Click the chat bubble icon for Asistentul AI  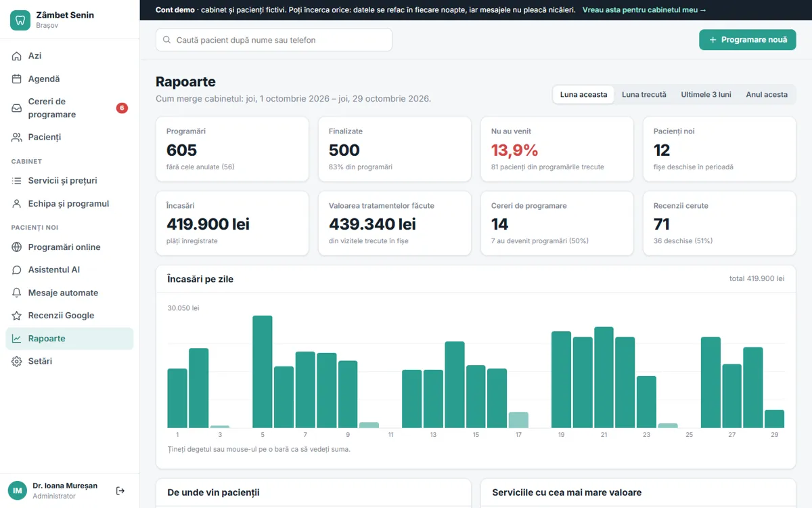(x=17, y=270)
